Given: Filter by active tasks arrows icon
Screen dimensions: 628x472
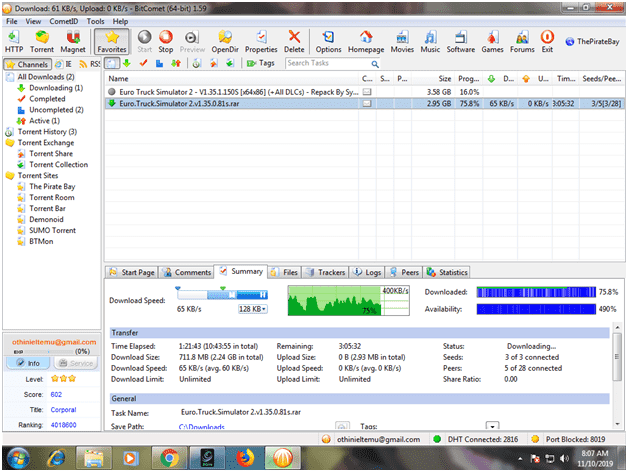Looking at the screenshot, I should [176, 63].
